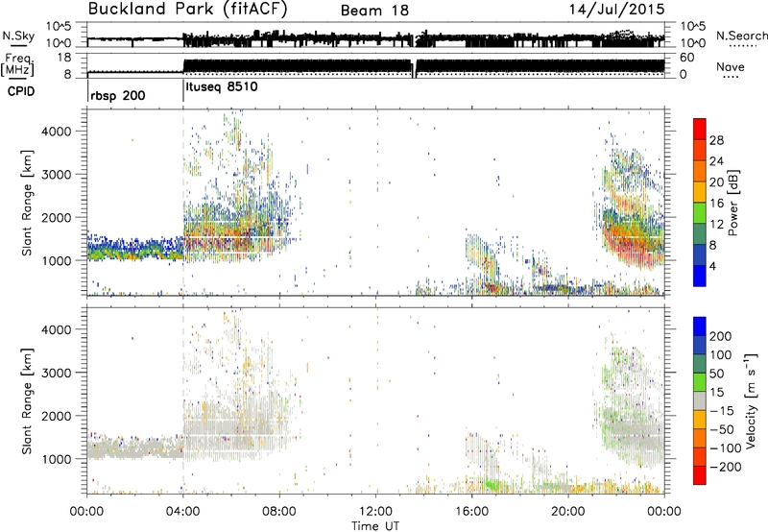Click the 60 tick on the Nave axis
This screenshot has width=768, height=532.
[686, 58]
